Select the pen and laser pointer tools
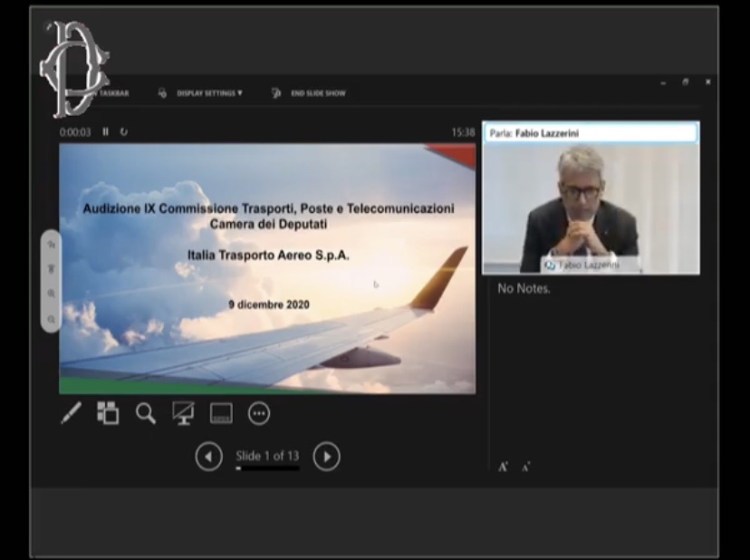750x560 pixels. click(x=71, y=413)
